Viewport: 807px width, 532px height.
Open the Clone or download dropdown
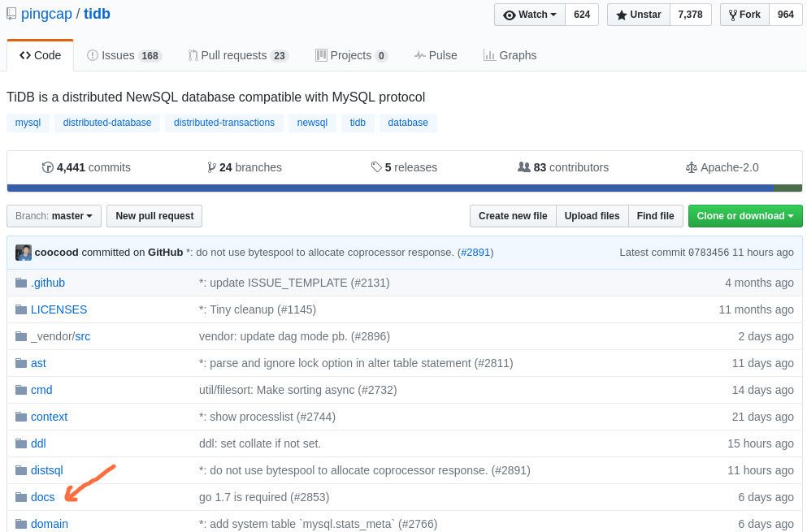click(744, 215)
